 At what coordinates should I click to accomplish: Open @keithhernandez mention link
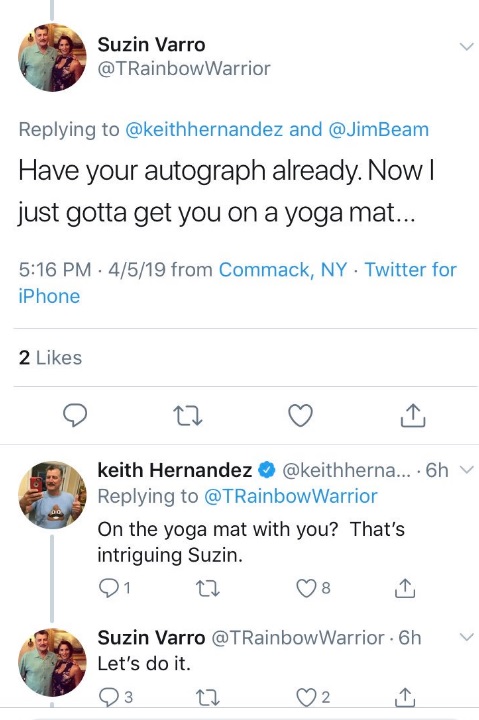pos(204,129)
